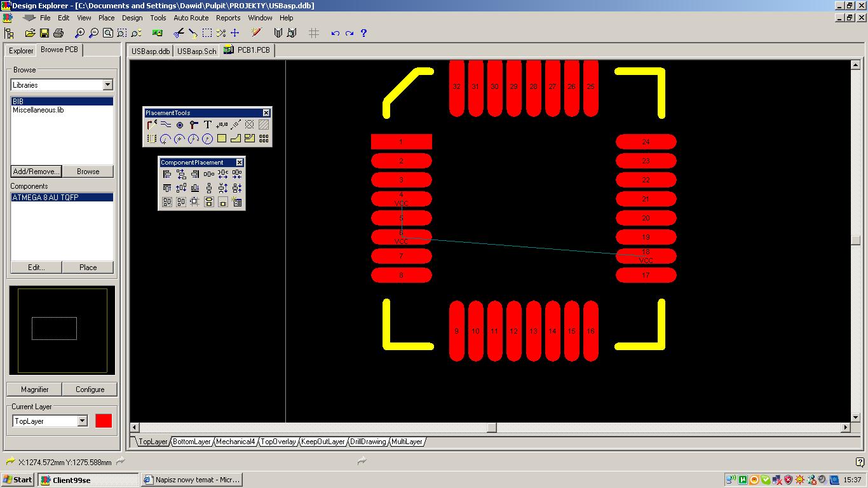Save the PCB with the floppy icon
The height and width of the screenshot is (488, 868).
(x=44, y=33)
